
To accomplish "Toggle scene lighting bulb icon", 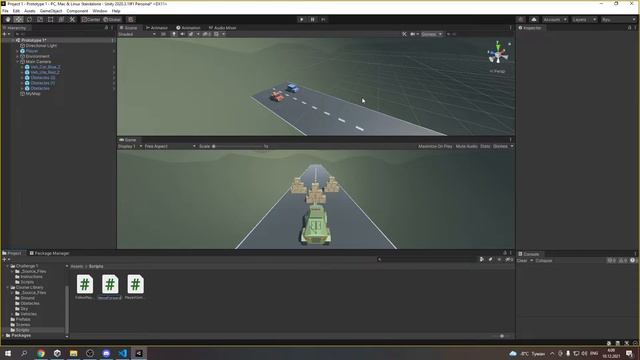I will click(x=174, y=34).
